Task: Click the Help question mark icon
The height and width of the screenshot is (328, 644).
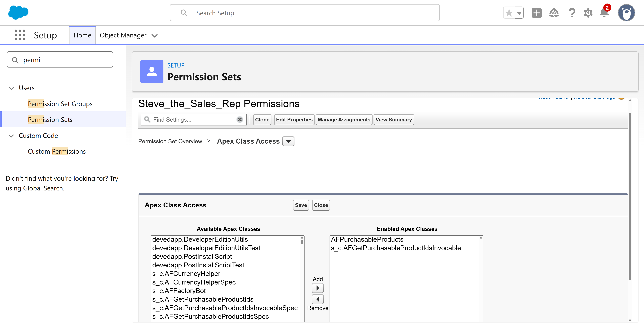Action: click(x=572, y=13)
